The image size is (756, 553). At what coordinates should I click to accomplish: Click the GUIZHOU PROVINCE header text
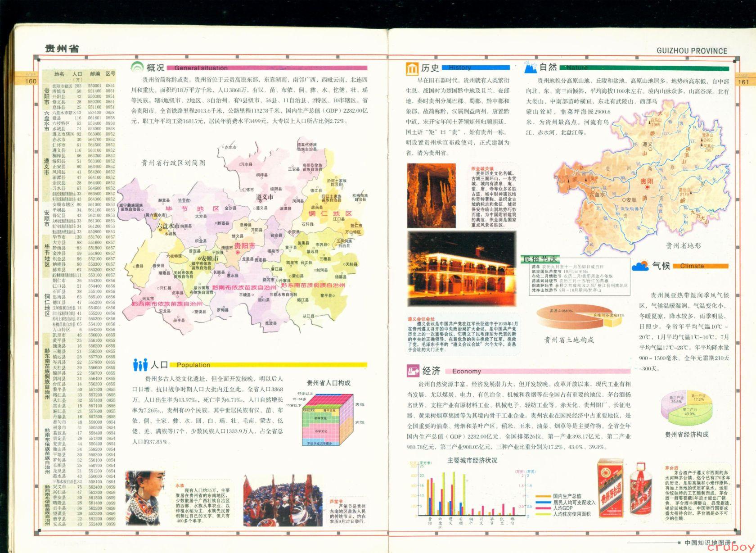692,50
